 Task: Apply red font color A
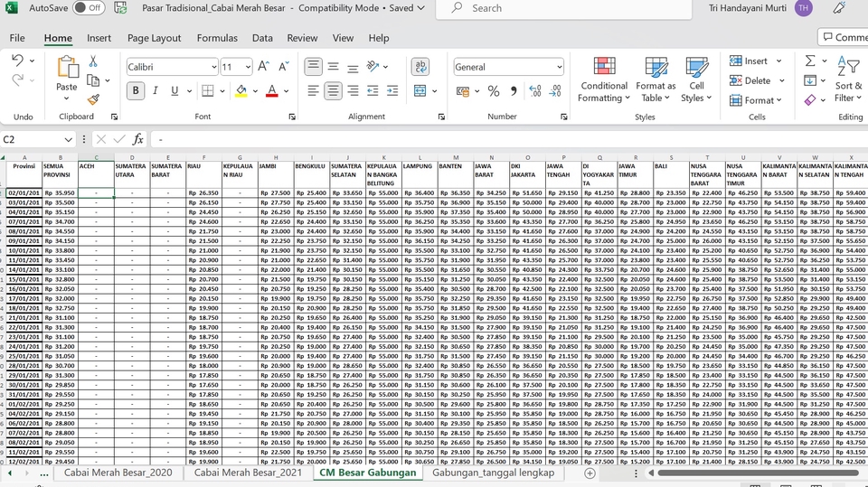pos(272,90)
